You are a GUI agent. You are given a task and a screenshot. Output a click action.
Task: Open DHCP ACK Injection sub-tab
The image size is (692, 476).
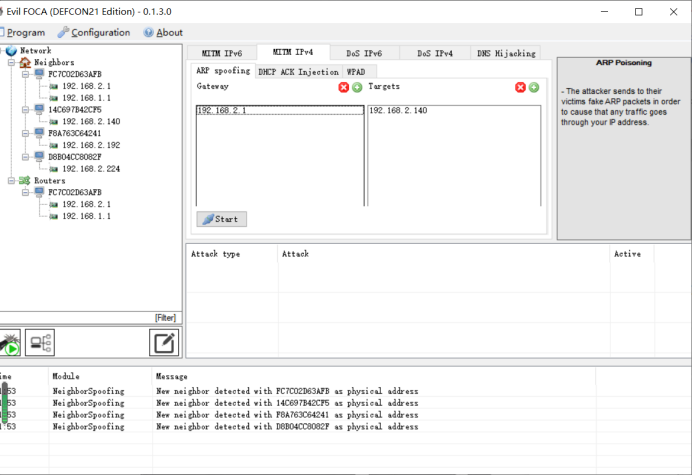click(x=298, y=72)
